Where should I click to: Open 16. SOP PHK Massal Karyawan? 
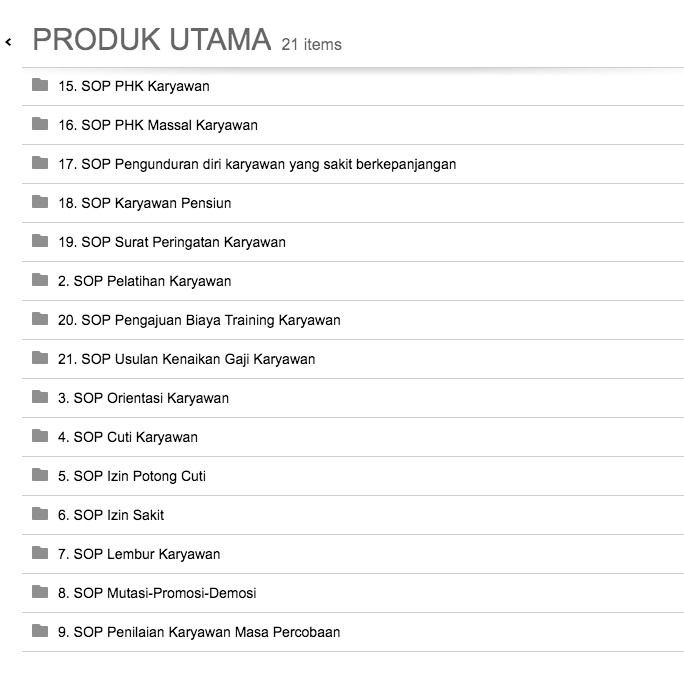(x=158, y=125)
